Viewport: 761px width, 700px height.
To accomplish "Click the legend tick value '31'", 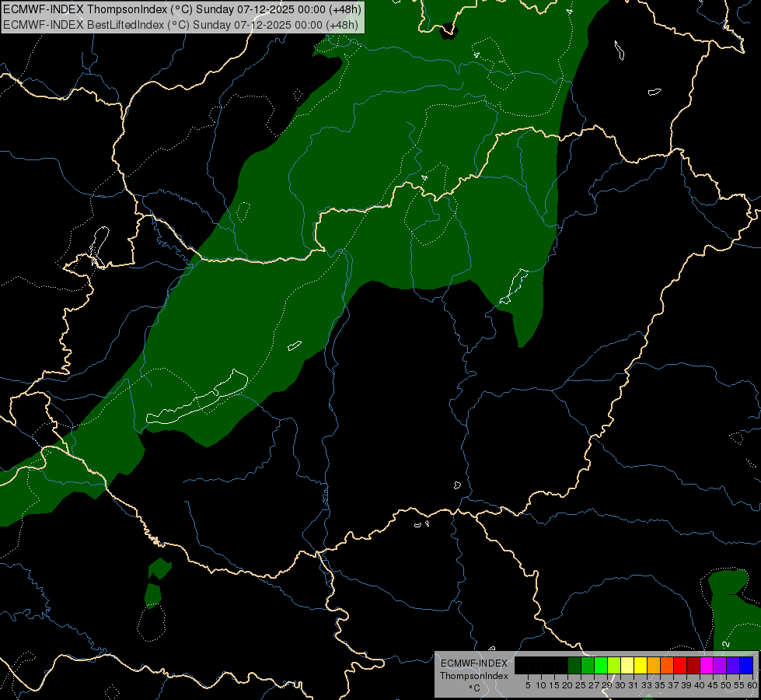I will (x=634, y=685).
